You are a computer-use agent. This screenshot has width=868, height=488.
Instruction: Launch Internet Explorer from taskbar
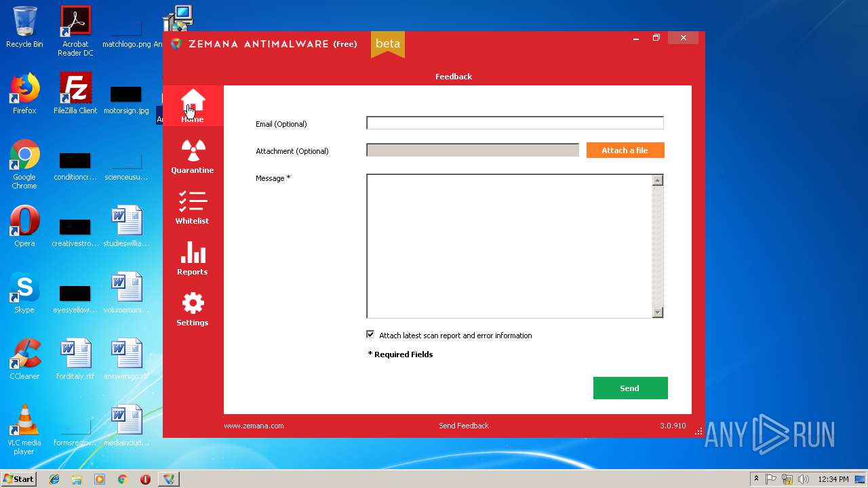[54, 479]
